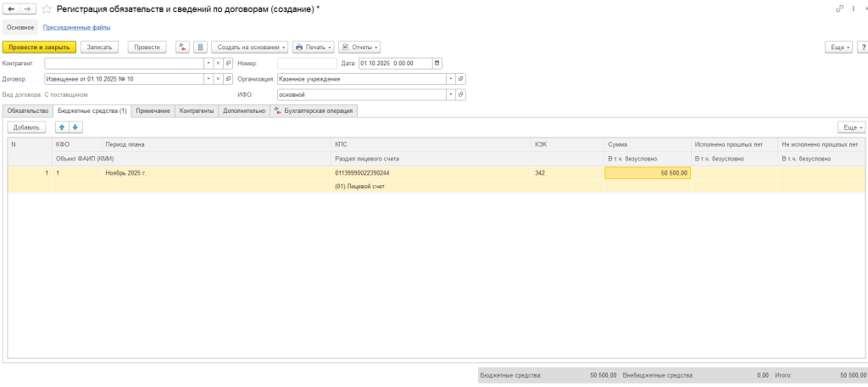Open the Договор record using open icon
This screenshot has width=868, height=387.
pyautogui.click(x=228, y=79)
